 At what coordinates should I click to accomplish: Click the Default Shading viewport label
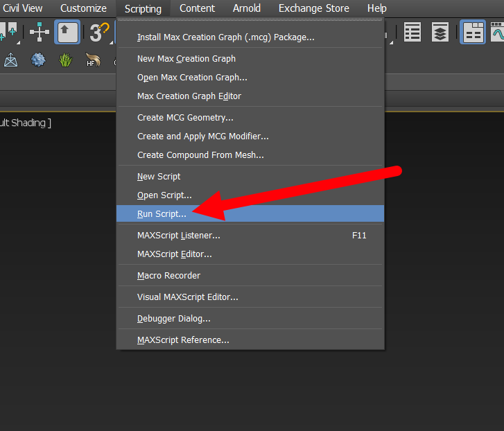tap(26, 123)
